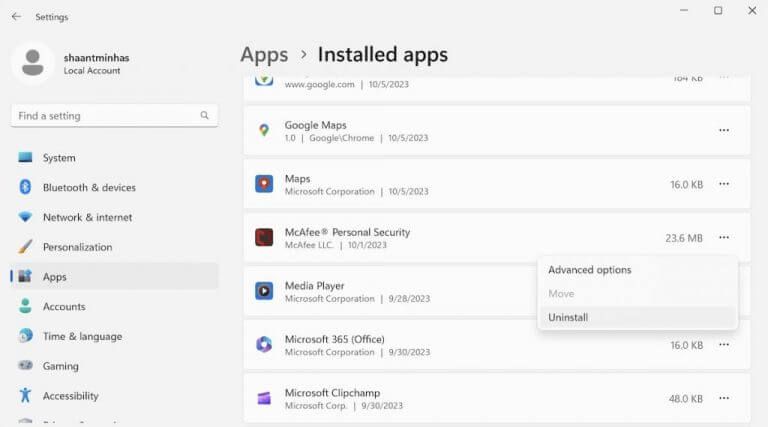Open Gaming settings
Viewport: 768px width, 427px height.
click(x=114, y=366)
